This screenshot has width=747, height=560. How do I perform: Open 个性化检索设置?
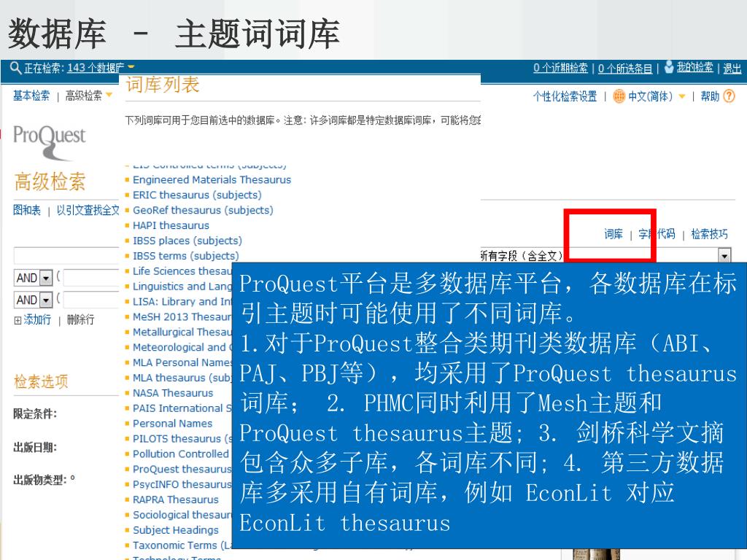coord(565,97)
